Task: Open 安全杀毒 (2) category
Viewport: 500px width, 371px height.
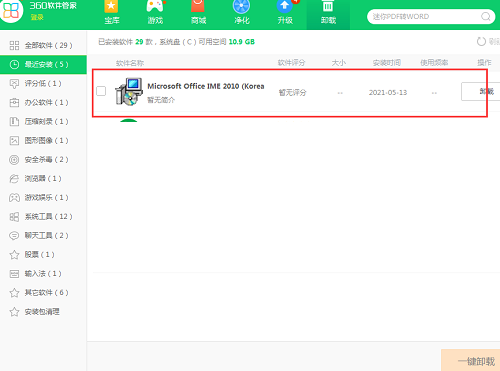Action: pyautogui.click(x=43, y=160)
